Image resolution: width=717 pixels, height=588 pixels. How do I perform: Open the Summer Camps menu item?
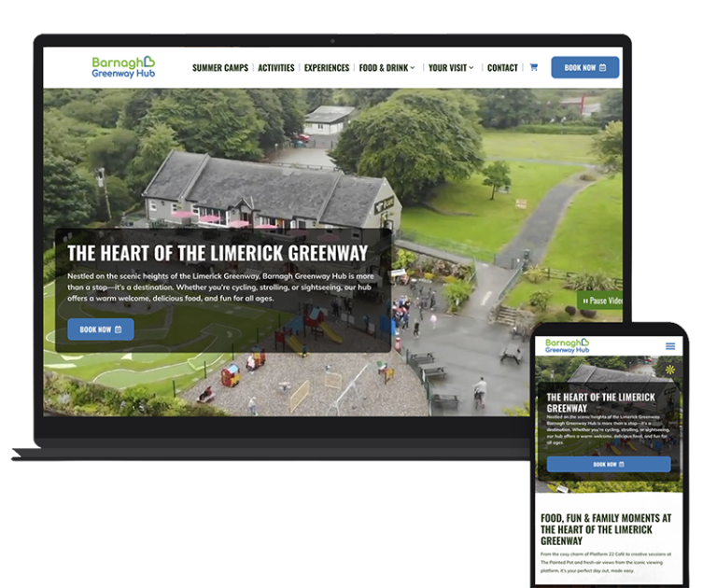pyautogui.click(x=220, y=68)
